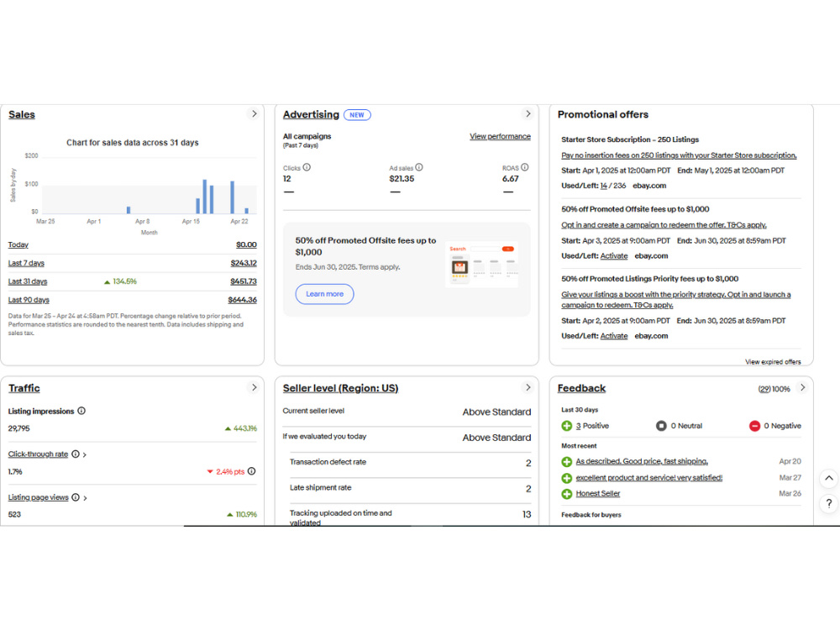The image size is (840, 630).
Task: Click the offsite promo illustration thumbnail
Action: pos(481,265)
